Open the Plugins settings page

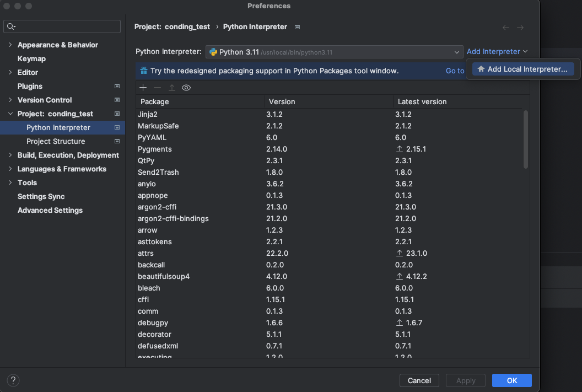[x=30, y=86]
